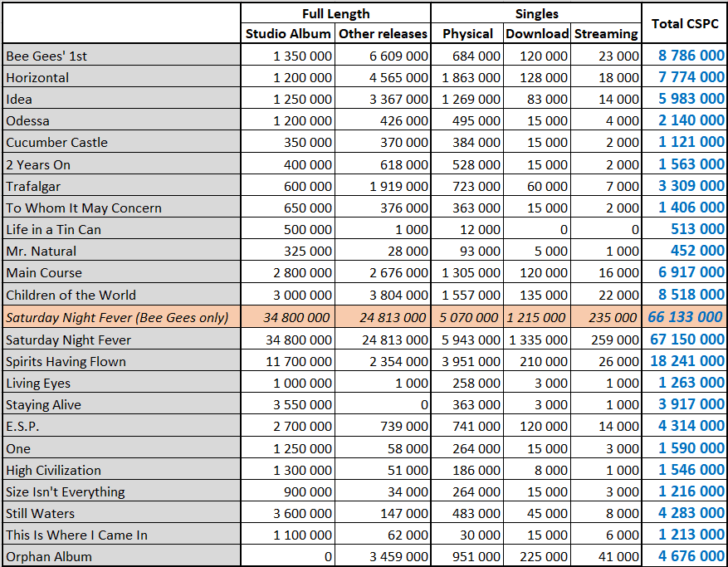The width and height of the screenshot is (728, 567).
Task: Click the 'Horizontal' album name cell
Action: [122, 77]
